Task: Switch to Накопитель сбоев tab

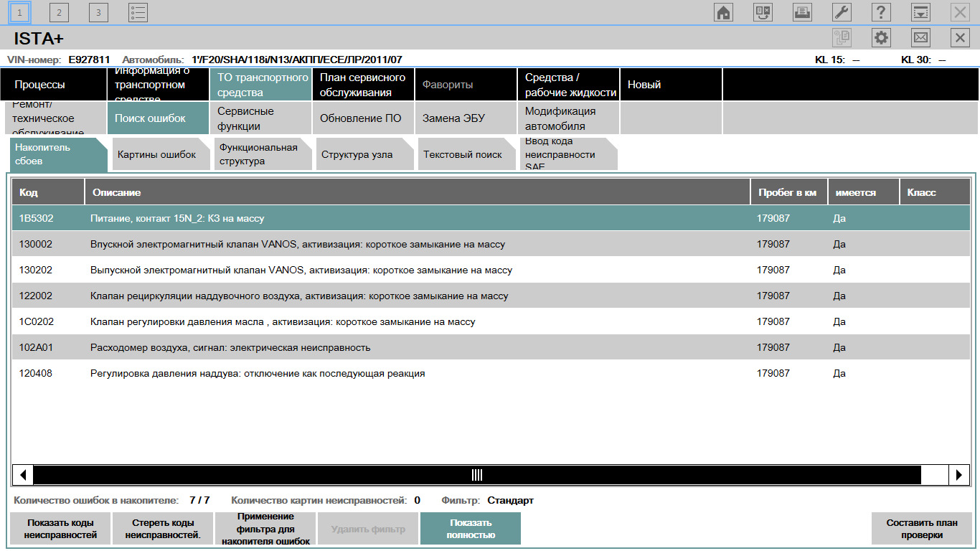Action: [59, 154]
